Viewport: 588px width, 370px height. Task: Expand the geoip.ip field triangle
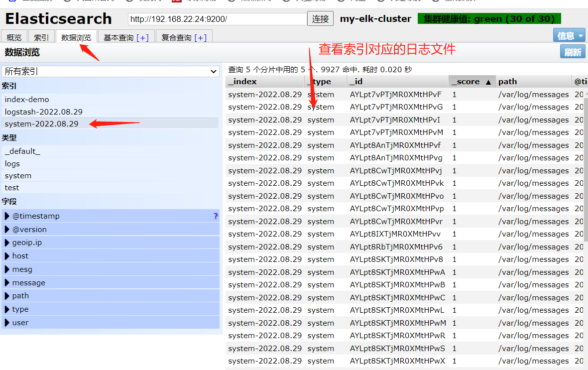pos(7,243)
